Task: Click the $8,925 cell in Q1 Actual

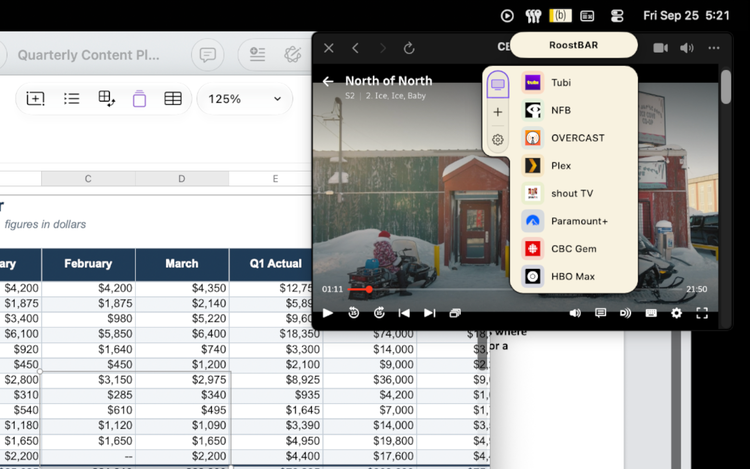Action: (276, 380)
